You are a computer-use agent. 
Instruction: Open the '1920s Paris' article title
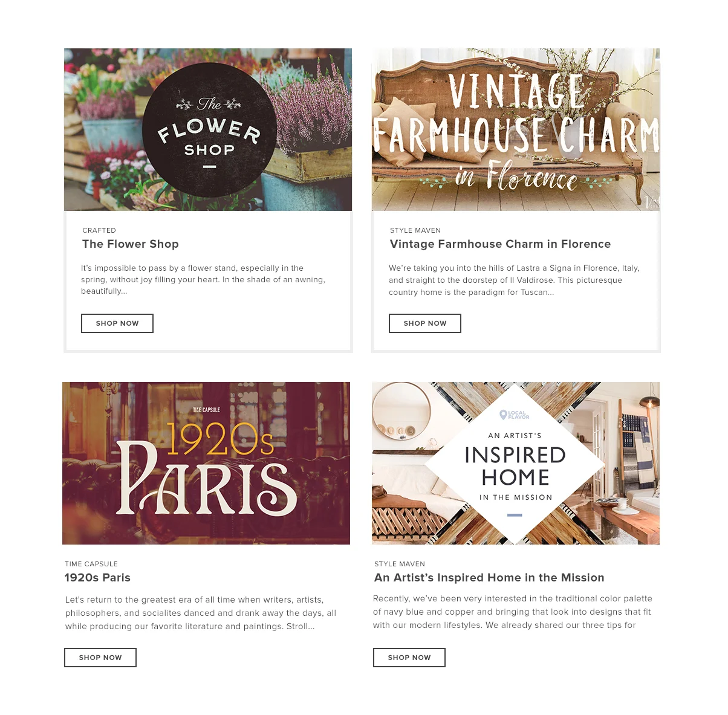[x=97, y=578]
